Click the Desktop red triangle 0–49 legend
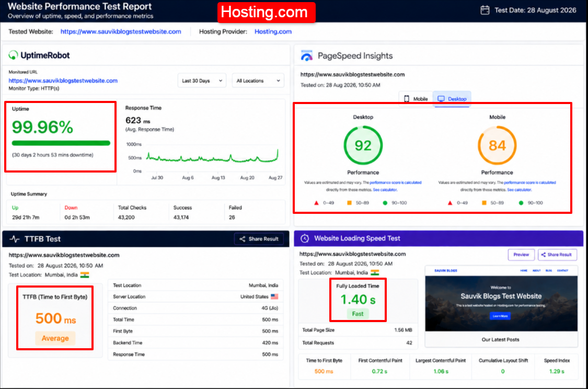The height and width of the screenshot is (389, 588). pyautogui.click(x=324, y=203)
